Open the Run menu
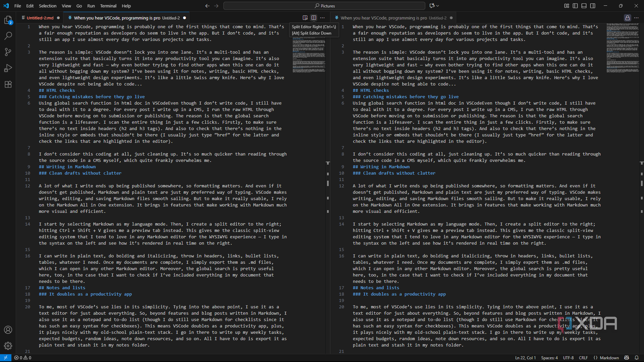The height and width of the screenshot is (362, 644). (x=91, y=6)
